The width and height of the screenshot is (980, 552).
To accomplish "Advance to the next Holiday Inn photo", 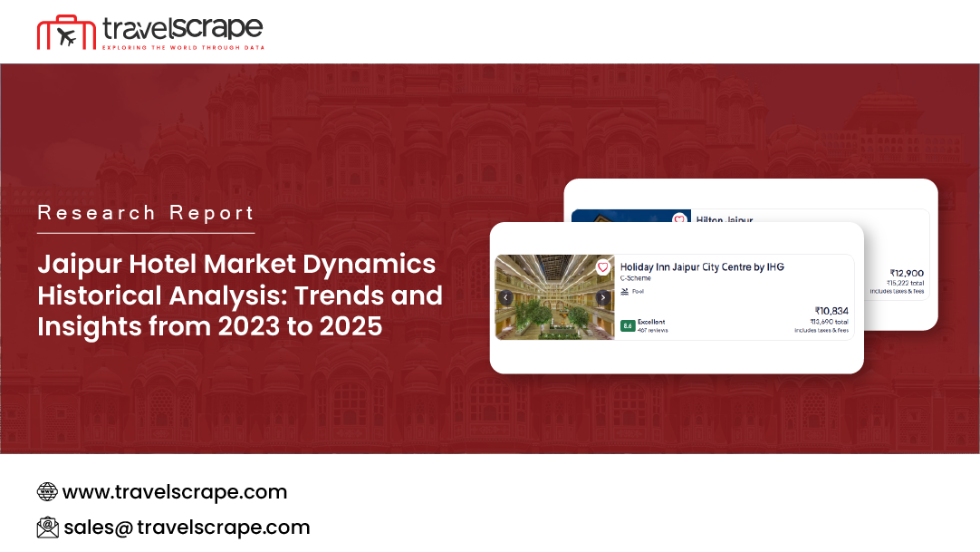I will (x=602, y=297).
